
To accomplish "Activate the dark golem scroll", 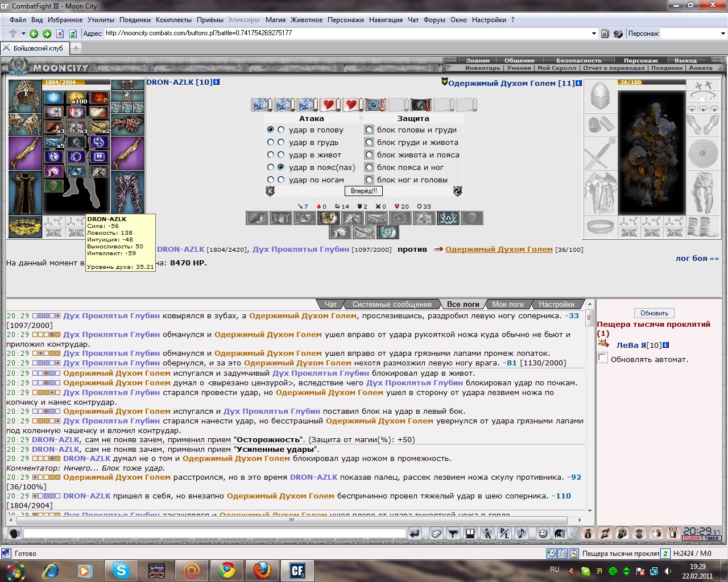I will tap(421, 105).
